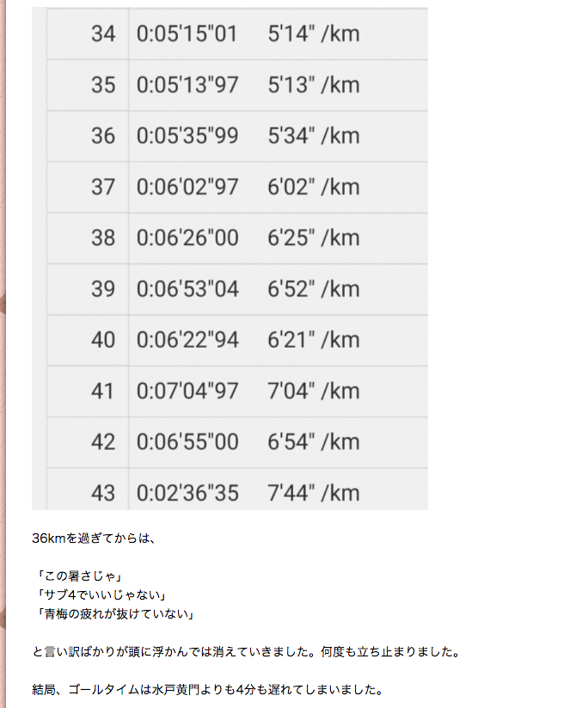Click the line 「青梅の疲れが抜けていない」
Viewport: 588px width, 708px height.
click(115, 614)
